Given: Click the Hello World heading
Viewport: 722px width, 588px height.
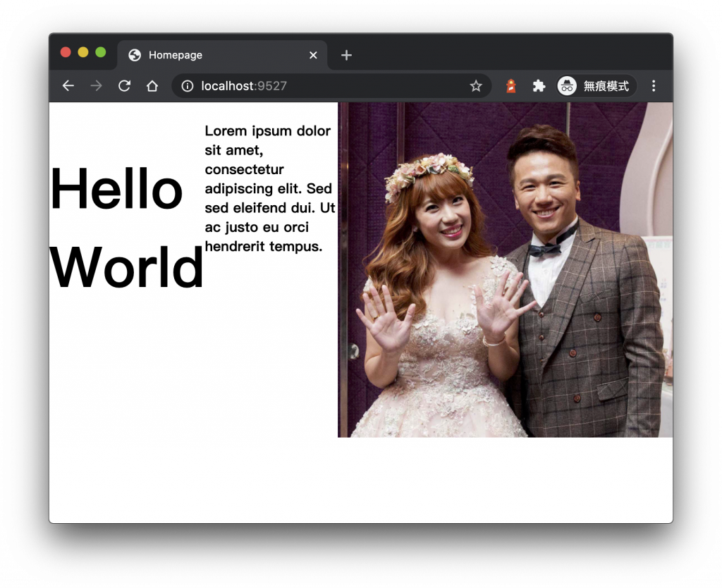Looking at the screenshot, I should tap(126, 228).
